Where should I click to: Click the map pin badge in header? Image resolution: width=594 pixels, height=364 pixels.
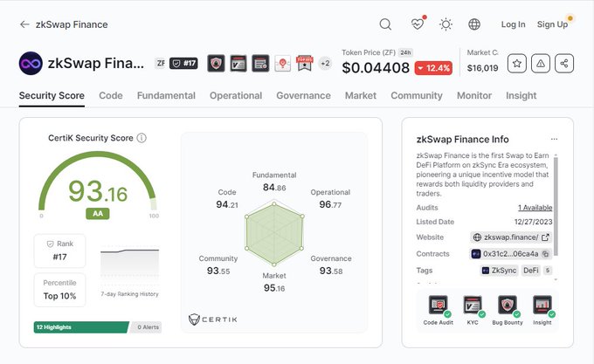point(283,63)
